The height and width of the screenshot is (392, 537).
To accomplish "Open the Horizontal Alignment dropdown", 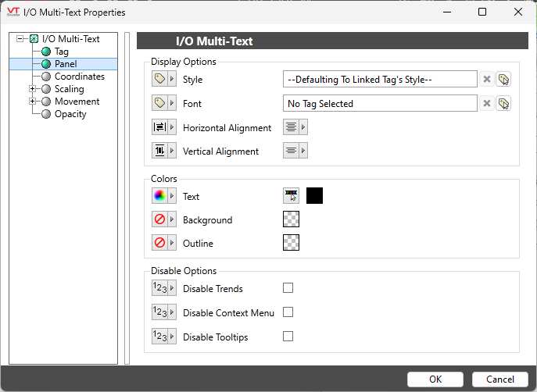I will click(x=295, y=127).
